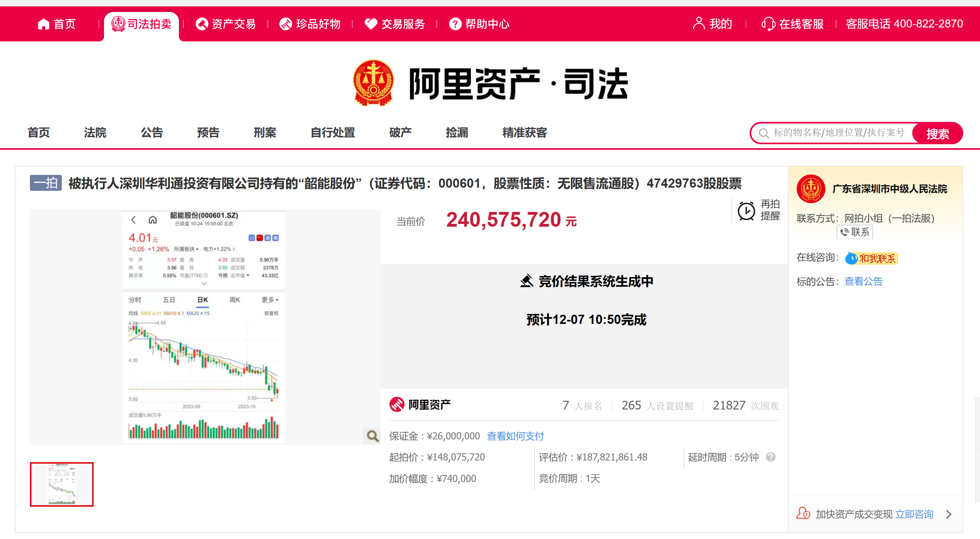Click the 阿里资产·司法 logo emblem
The width and height of the screenshot is (980, 539).
[373, 83]
